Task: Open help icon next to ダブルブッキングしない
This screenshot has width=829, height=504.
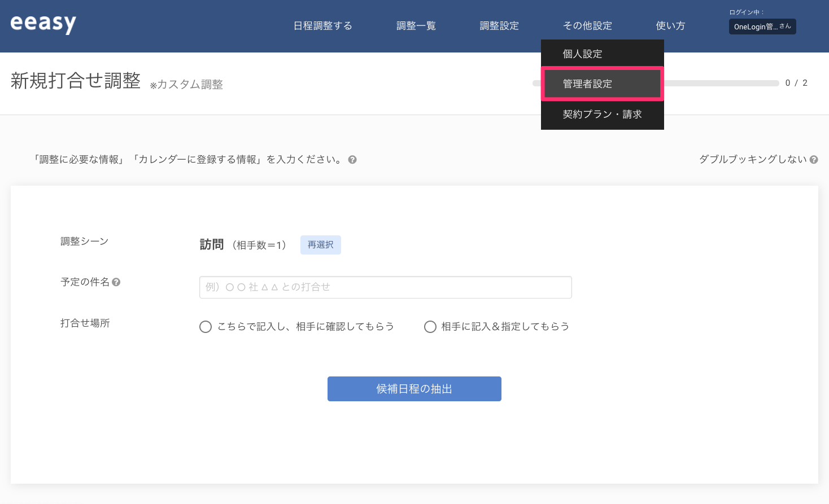Action: tap(814, 160)
